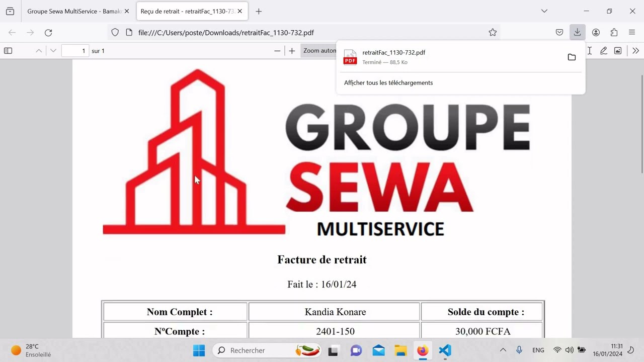Viewport: 644px width, 362px height.
Task: Select the PDF draw pencil tool
Action: coord(603,51)
